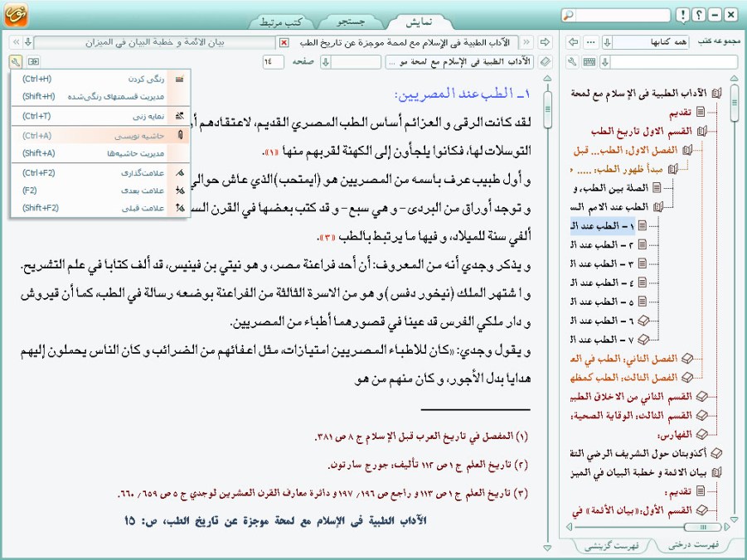This screenshot has height=560, width=747.
Task: Click the double chevron at the left end of tabs
Action: pyautogui.click(x=16, y=42)
